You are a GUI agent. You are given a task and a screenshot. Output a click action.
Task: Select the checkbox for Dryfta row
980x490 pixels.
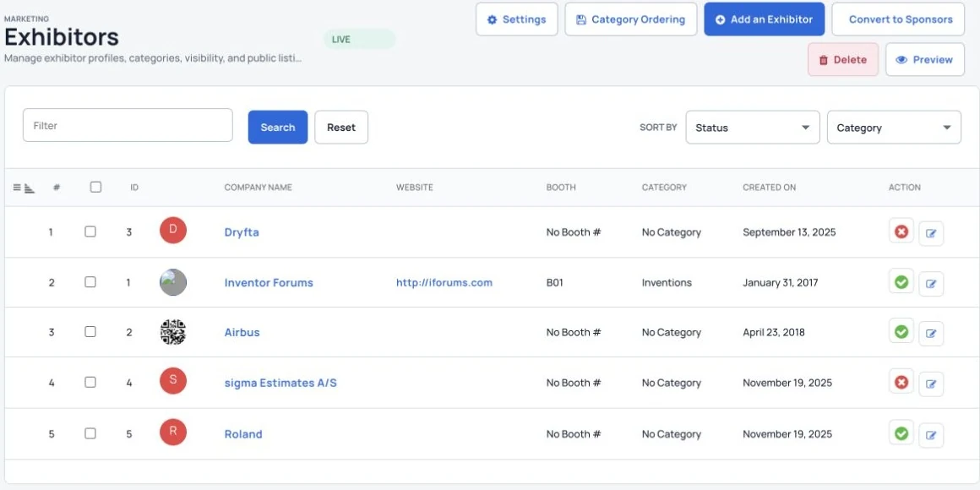point(90,231)
